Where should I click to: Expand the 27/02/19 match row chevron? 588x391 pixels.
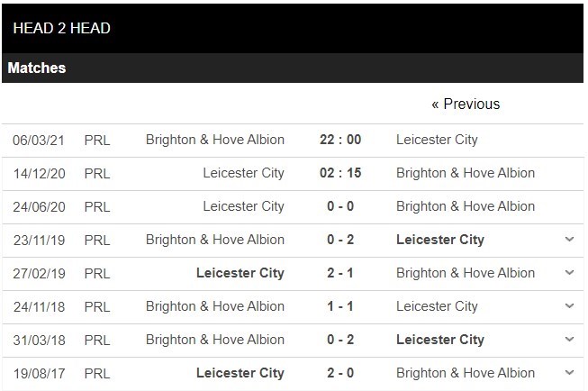(569, 273)
